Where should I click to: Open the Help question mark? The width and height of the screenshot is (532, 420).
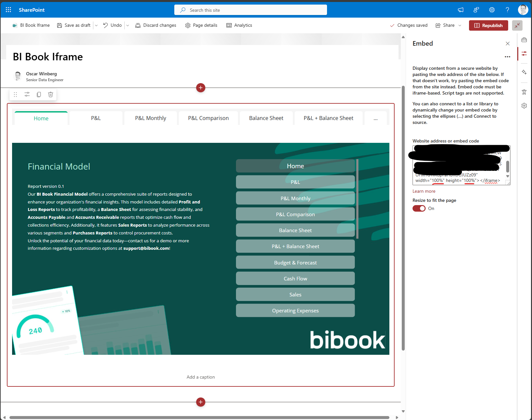(x=508, y=10)
